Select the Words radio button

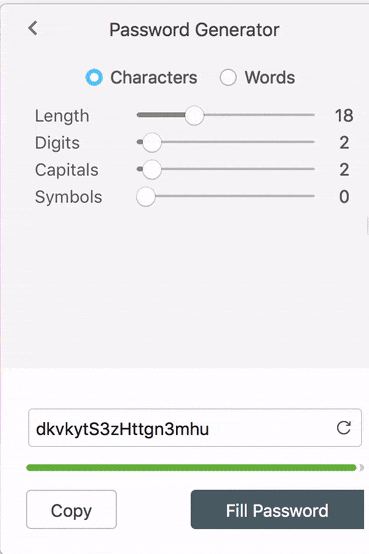coord(228,77)
